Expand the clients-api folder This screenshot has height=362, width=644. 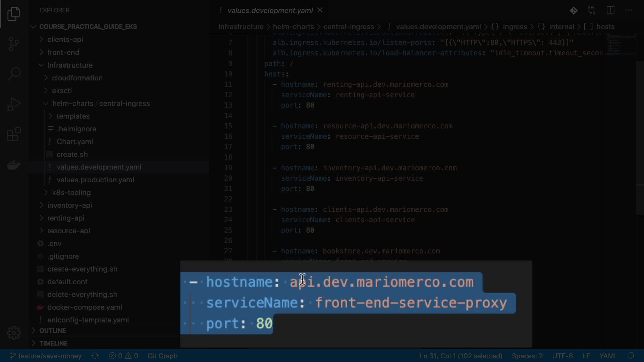point(65,40)
